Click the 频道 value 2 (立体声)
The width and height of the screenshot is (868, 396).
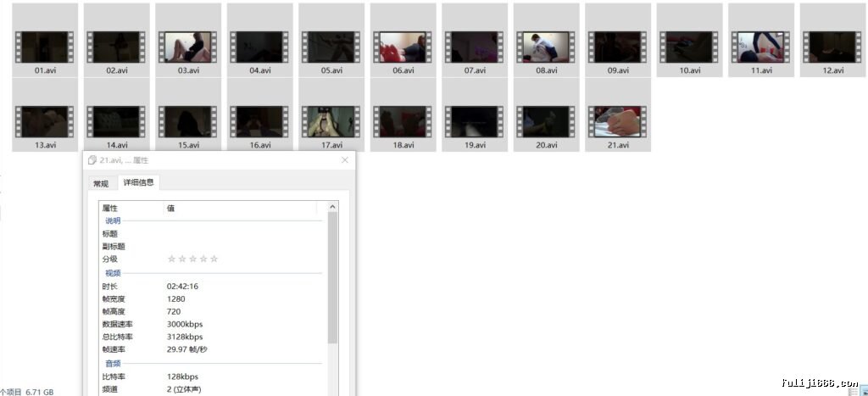coord(184,389)
